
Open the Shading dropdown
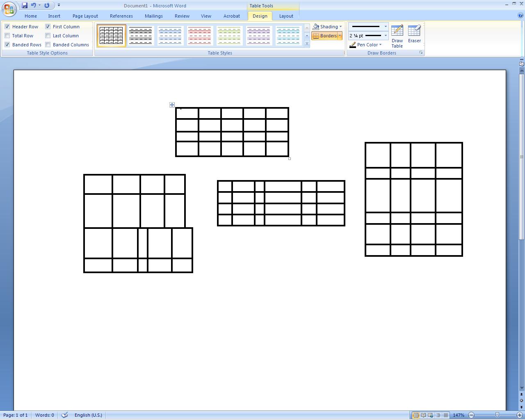pos(327,27)
